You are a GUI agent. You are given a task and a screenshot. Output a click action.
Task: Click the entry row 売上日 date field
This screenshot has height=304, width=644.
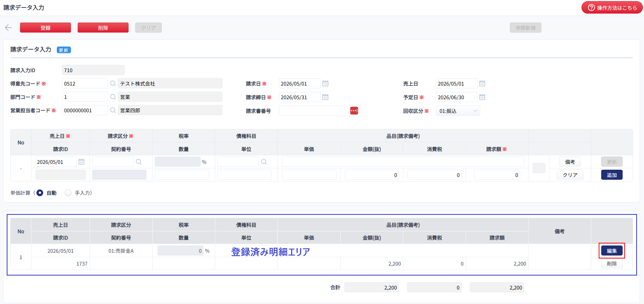click(x=56, y=162)
